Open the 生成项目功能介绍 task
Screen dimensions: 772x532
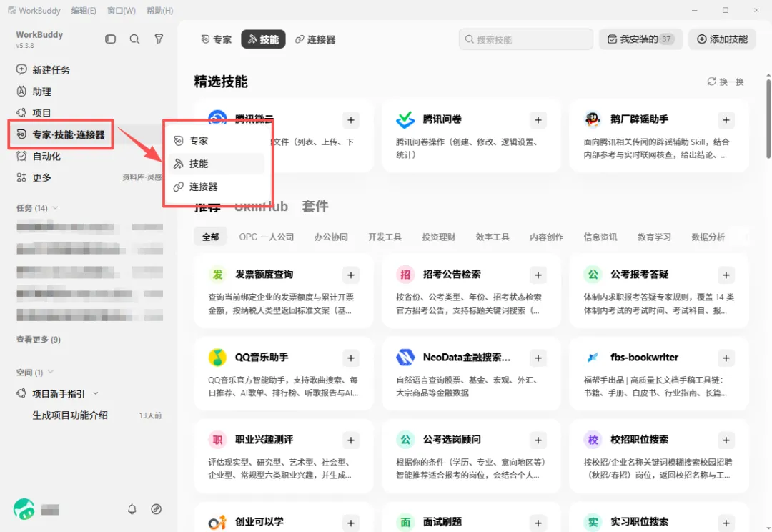(70, 415)
